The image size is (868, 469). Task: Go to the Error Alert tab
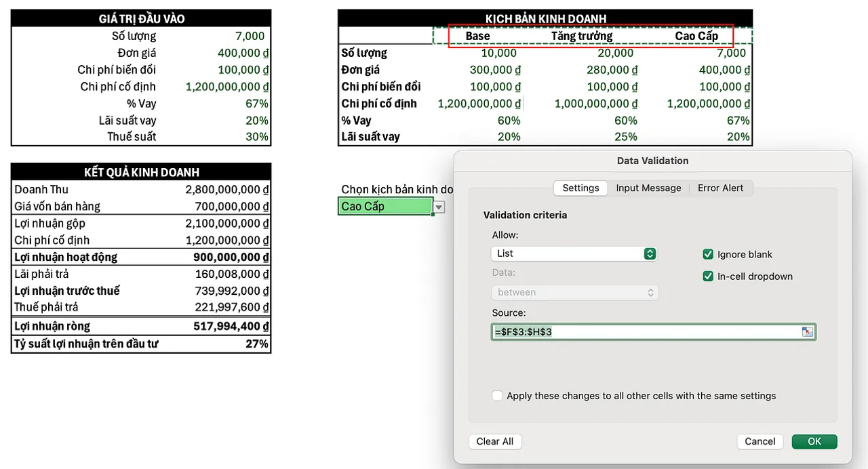[720, 188]
